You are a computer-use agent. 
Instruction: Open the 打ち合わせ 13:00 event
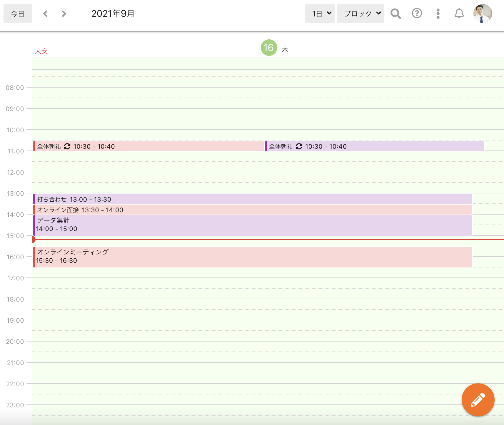pyautogui.click(x=252, y=199)
